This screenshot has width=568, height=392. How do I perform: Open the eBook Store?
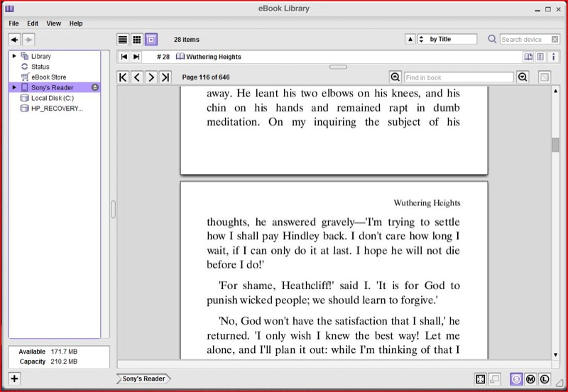(x=48, y=77)
